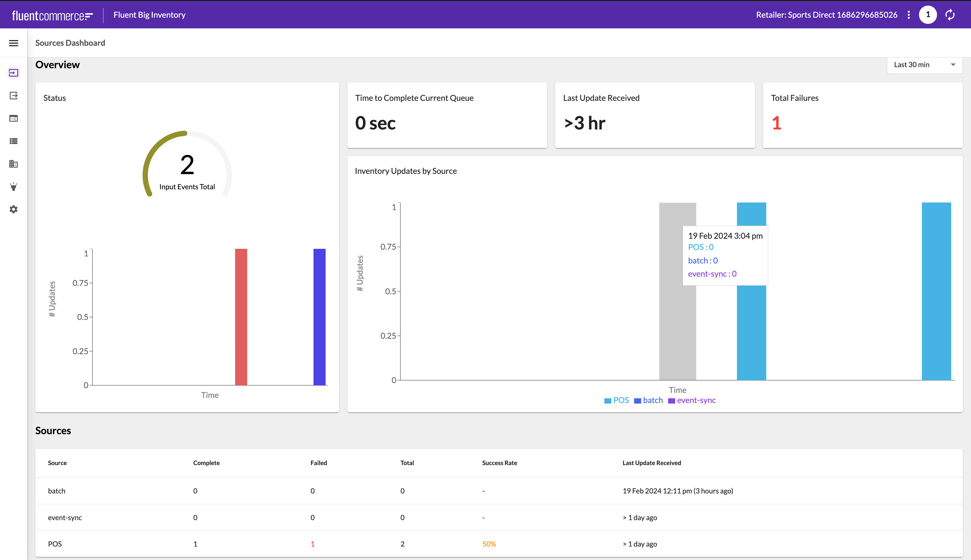Click the fluentcommerce logo

[52, 15]
